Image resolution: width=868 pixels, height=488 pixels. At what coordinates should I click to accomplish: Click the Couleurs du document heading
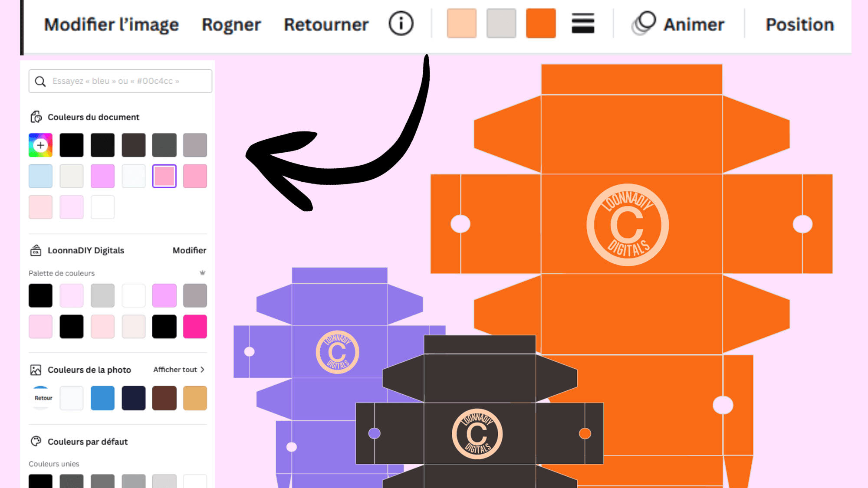[93, 117]
